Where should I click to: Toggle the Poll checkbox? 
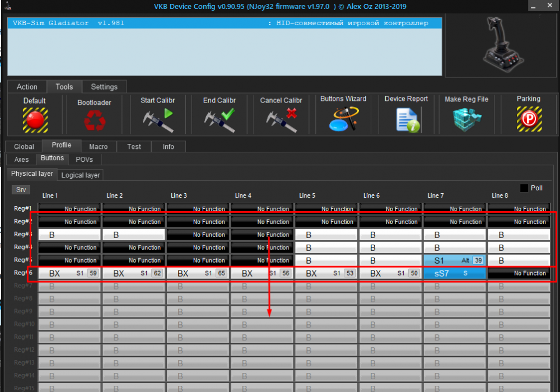(524, 188)
